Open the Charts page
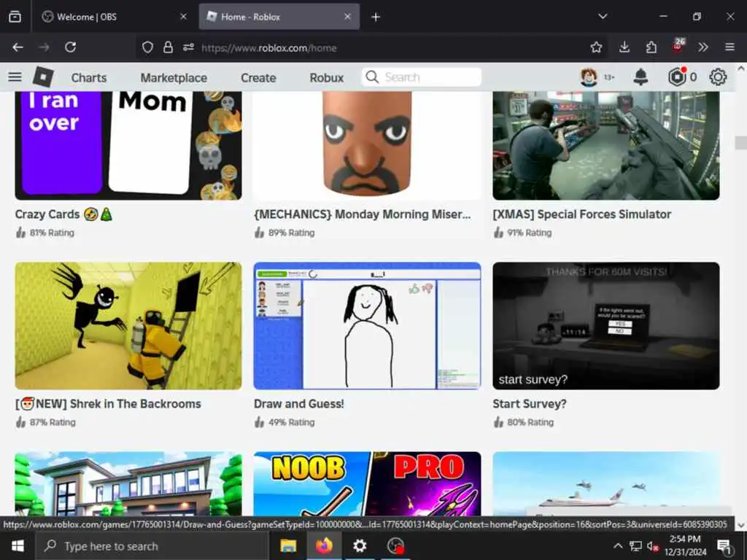 point(89,77)
